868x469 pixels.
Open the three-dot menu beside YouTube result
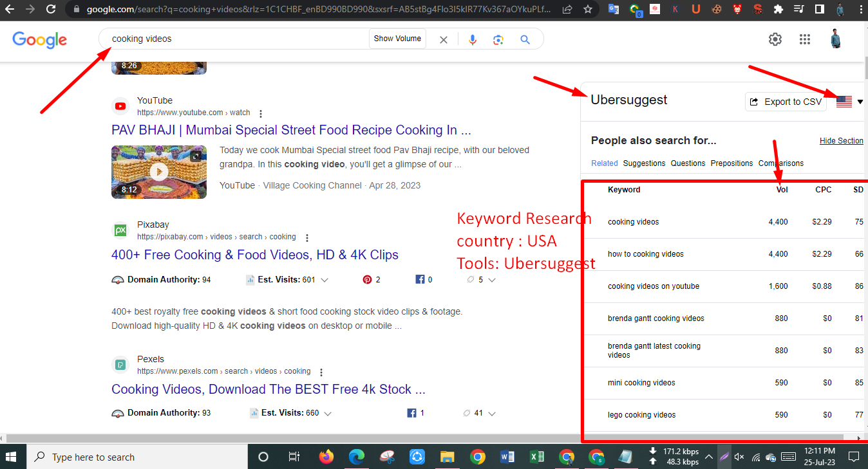click(x=261, y=114)
